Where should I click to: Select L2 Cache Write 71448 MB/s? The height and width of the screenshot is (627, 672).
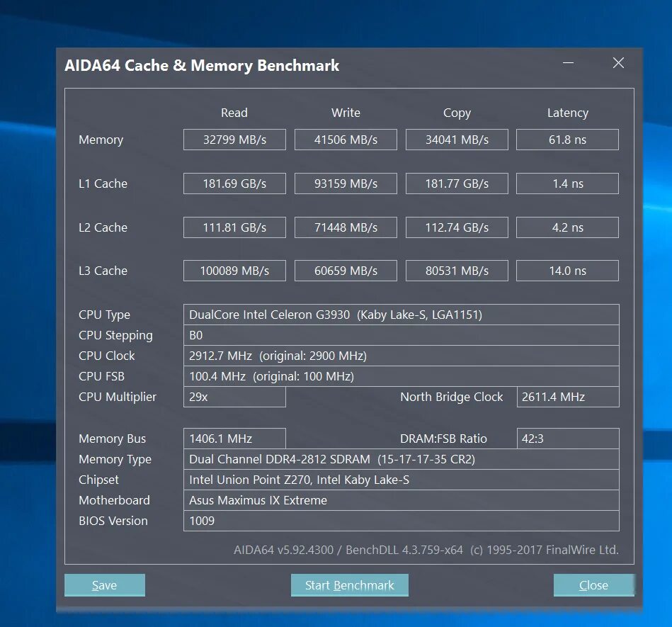tap(346, 227)
